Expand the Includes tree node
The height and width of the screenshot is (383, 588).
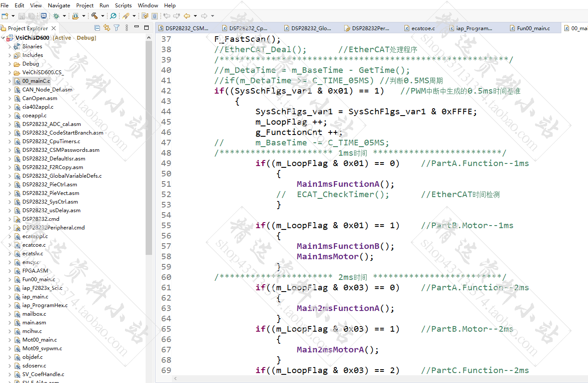point(9,55)
